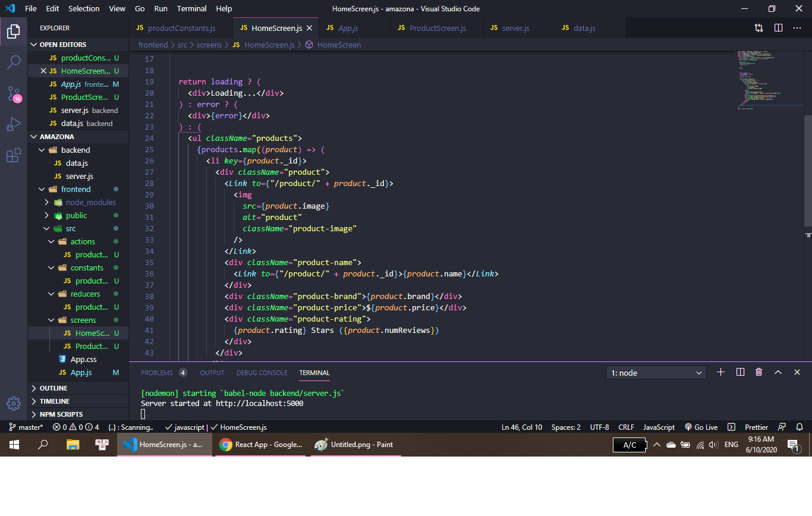Expand the public folder
The height and width of the screenshot is (516, 812).
click(x=78, y=215)
